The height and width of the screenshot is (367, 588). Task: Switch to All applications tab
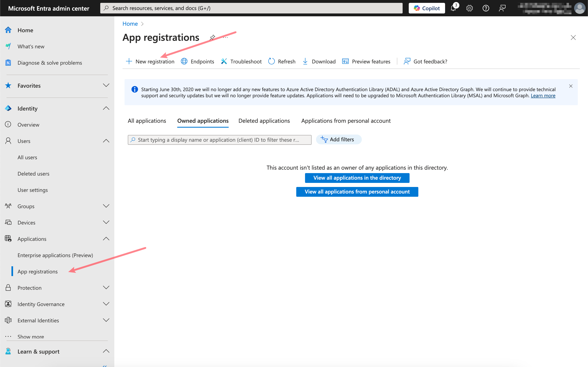(147, 121)
